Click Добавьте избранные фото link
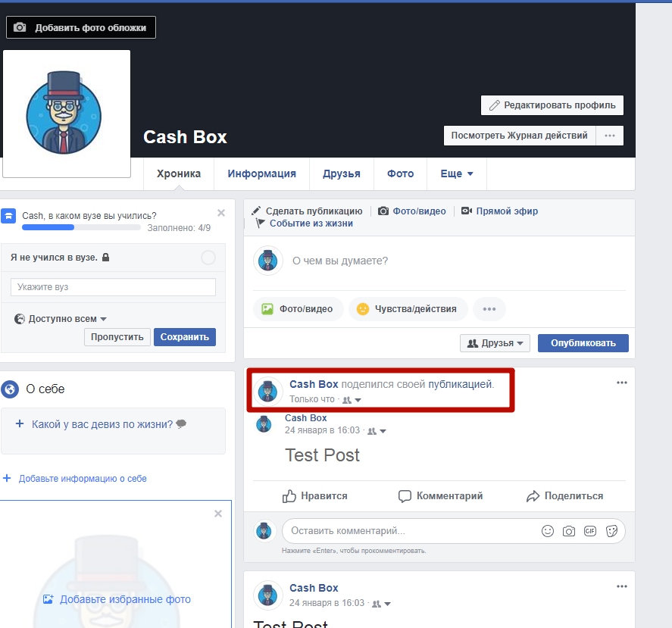 [x=117, y=599]
